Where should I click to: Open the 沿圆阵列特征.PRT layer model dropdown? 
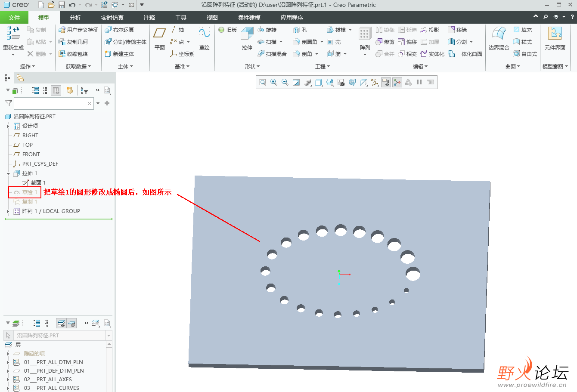coord(109,335)
